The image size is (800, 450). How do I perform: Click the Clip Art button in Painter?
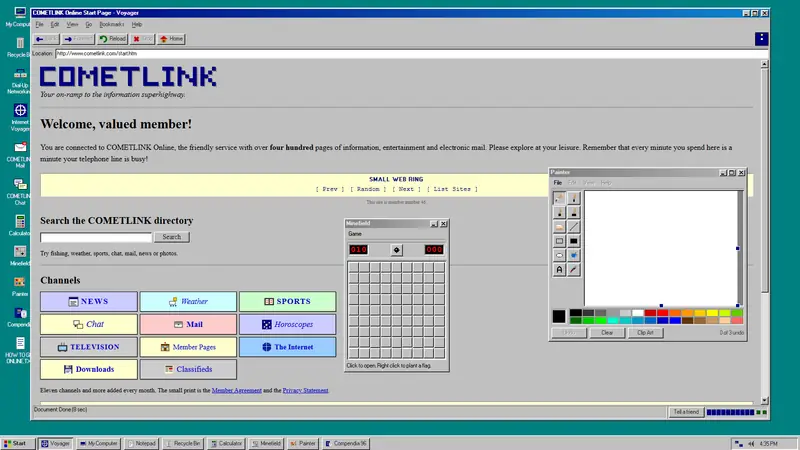(645, 333)
